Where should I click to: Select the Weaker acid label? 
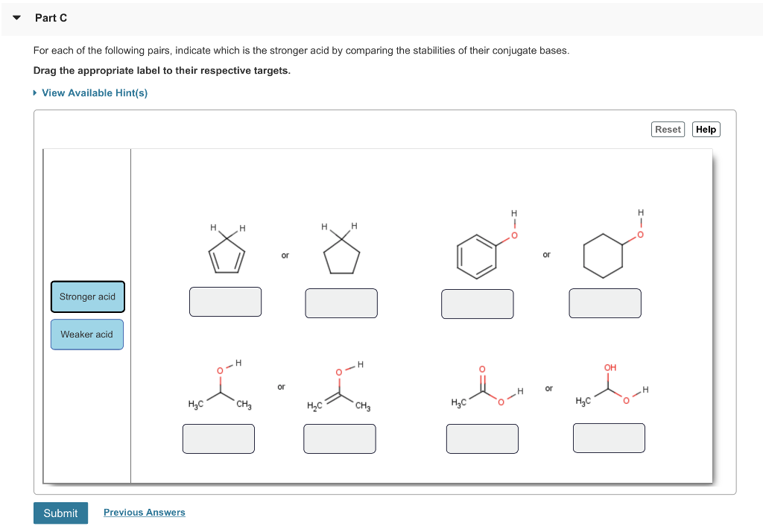click(x=86, y=334)
